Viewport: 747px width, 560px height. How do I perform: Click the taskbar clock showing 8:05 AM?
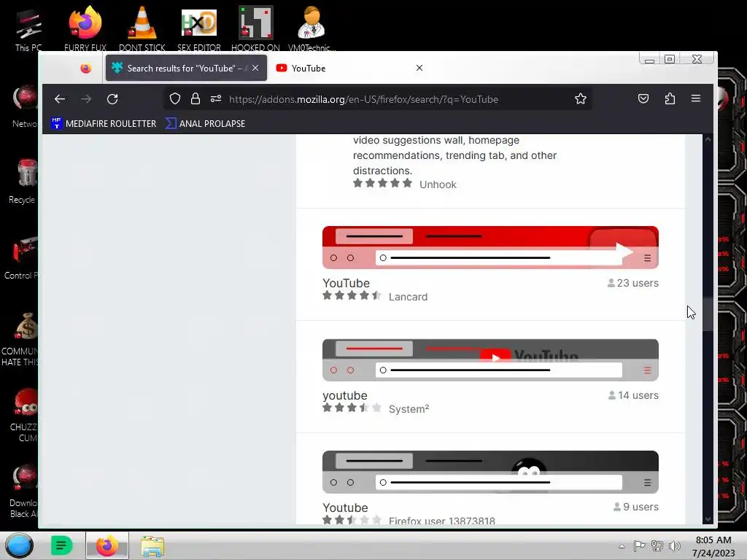tap(713, 546)
